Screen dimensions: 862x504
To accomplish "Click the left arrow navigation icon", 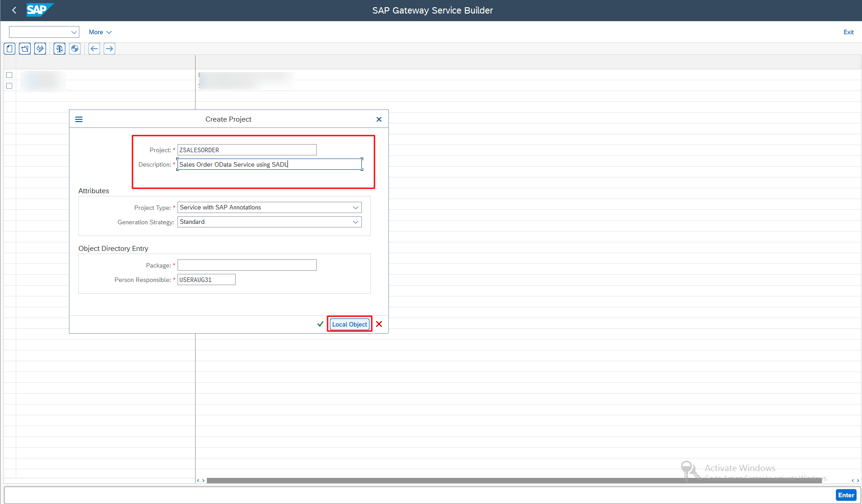I will click(x=94, y=49).
